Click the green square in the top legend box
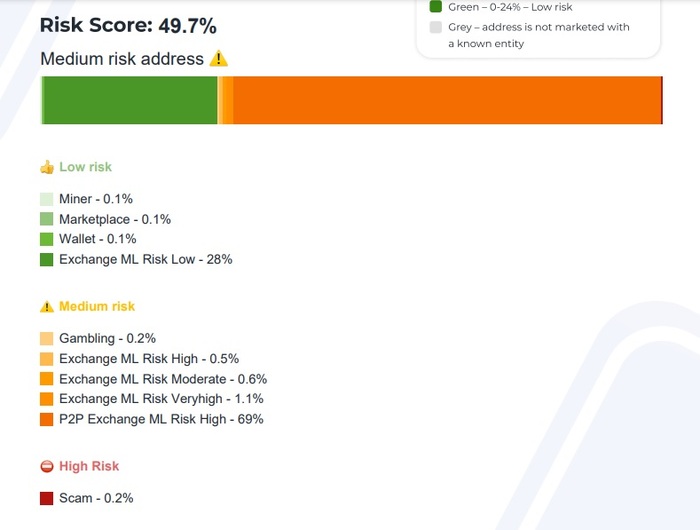The image size is (700, 530). click(435, 6)
